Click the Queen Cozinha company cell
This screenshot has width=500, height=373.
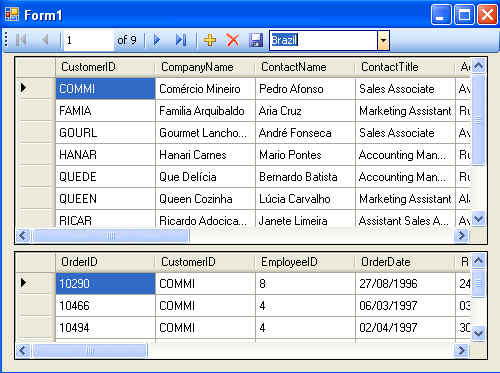(x=205, y=199)
